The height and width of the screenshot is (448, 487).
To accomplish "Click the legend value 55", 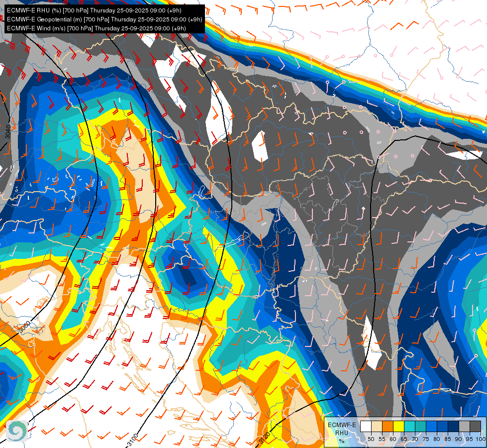I will tap(382, 440).
